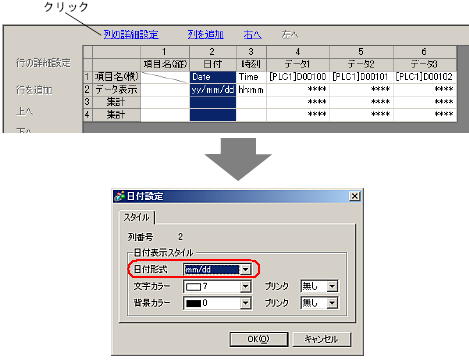Click the 日付設定 dialog title icon
This screenshot has width=469, height=361.
pos(120,196)
